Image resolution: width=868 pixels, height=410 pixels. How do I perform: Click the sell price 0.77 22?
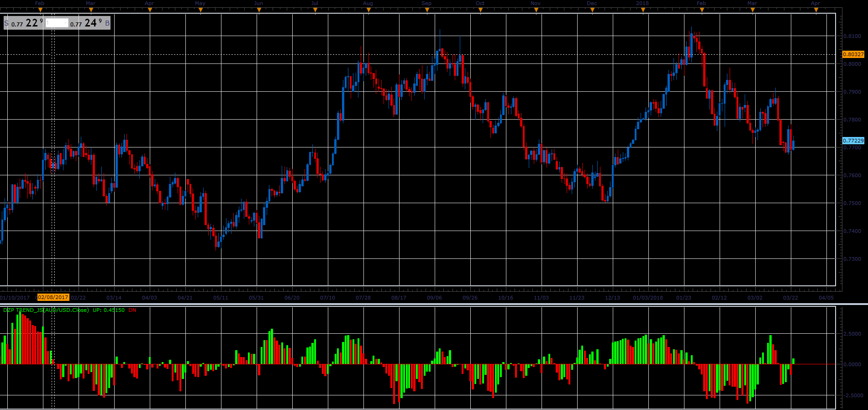click(x=27, y=23)
